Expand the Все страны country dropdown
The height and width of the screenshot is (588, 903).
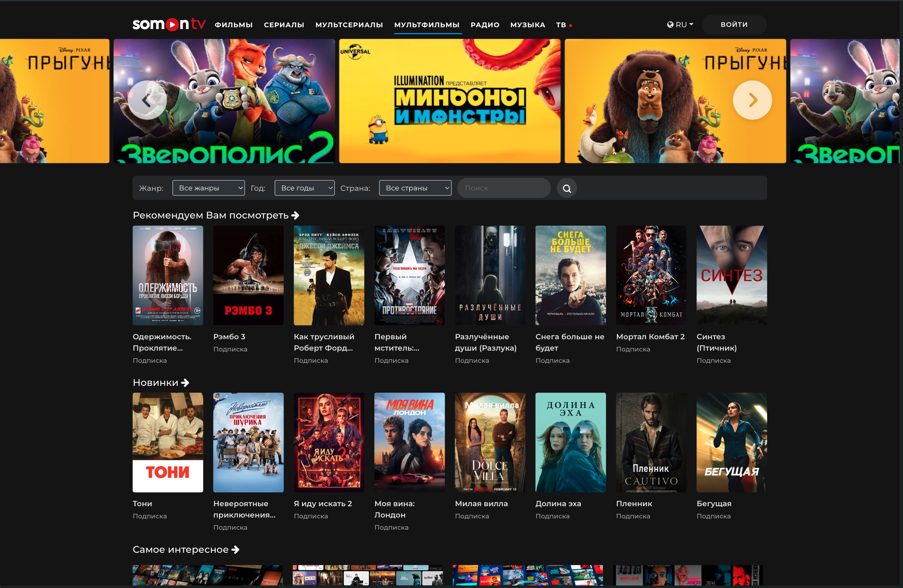[x=415, y=188]
